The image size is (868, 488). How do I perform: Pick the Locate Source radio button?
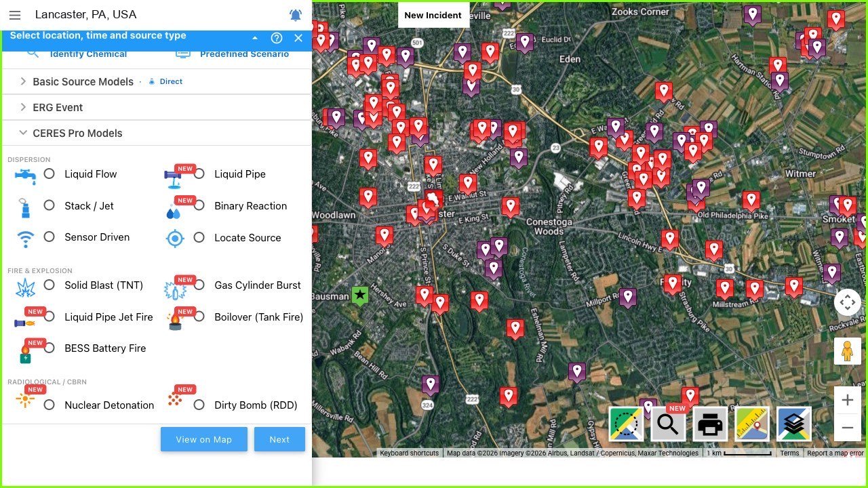(x=199, y=237)
